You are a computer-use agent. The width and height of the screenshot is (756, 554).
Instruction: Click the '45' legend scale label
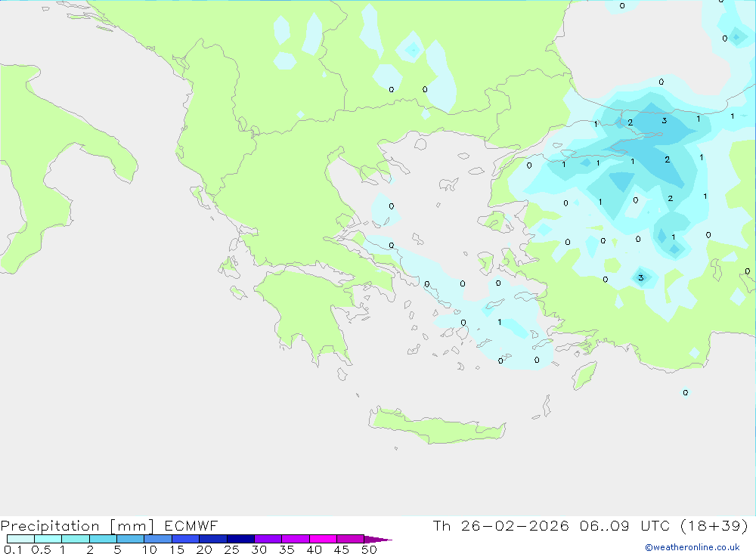pyautogui.click(x=342, y=549)
